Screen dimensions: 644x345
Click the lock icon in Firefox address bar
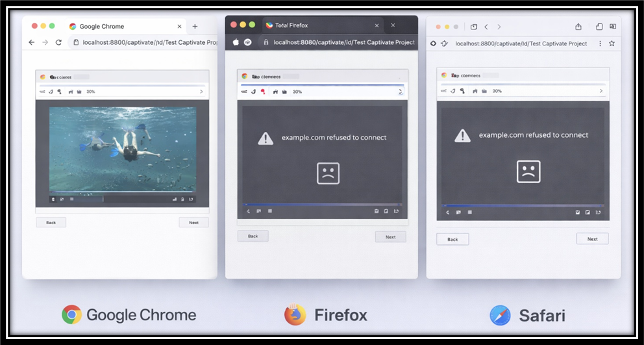pyautogui.click(x=265, y=42)
